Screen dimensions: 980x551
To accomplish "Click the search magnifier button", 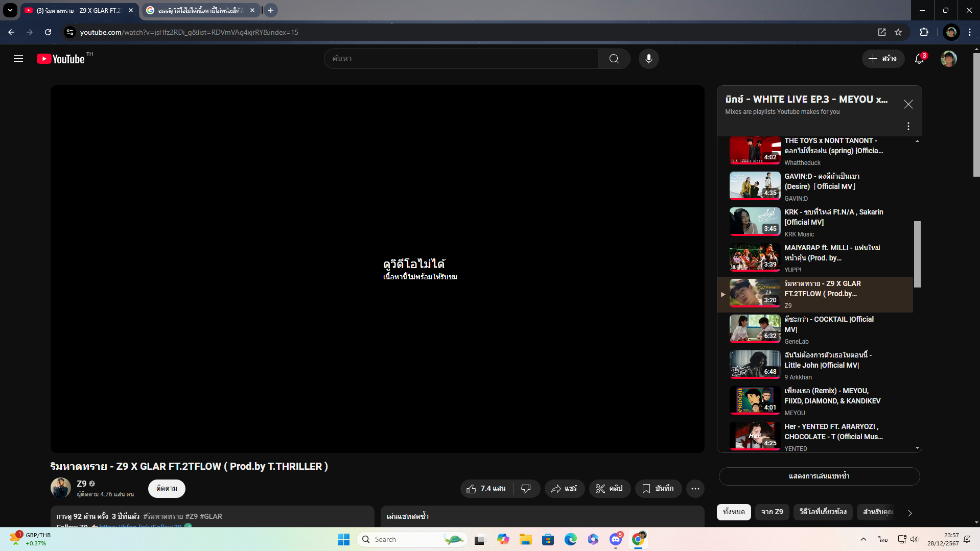I will tap(614, 59).
